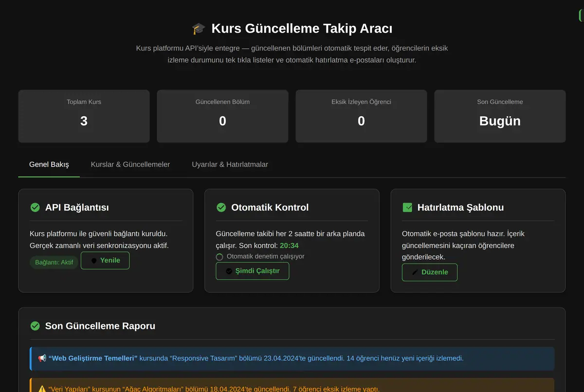Viewport: 584px width, 392px height.
Task: Click the green check icon beside Son Güncelleme Raporu
Action: point(35,326)
